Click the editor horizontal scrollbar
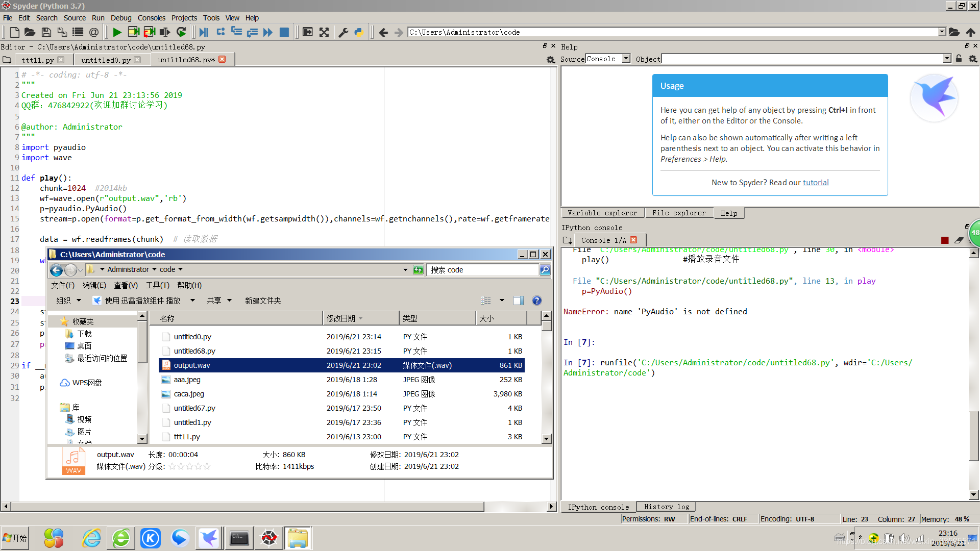The width and height of the screenshot is (980, 551). pyautogui.click(x=248, y=507)
